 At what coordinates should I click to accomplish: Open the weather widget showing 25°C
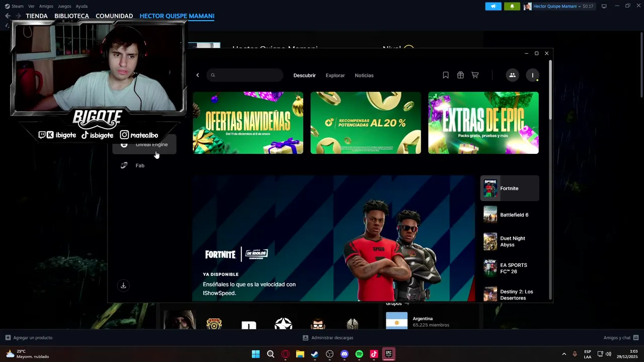point(28,354)
